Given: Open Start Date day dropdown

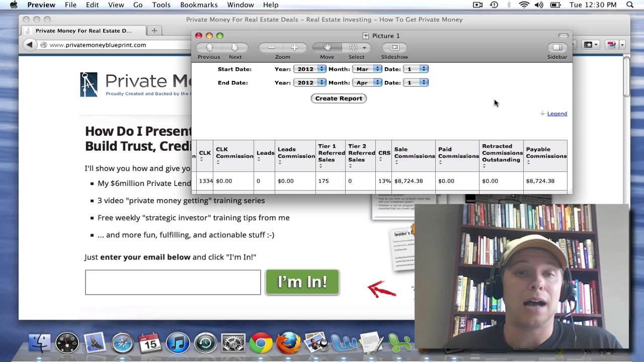Looking at the screenshot, I should pos(416,69).
